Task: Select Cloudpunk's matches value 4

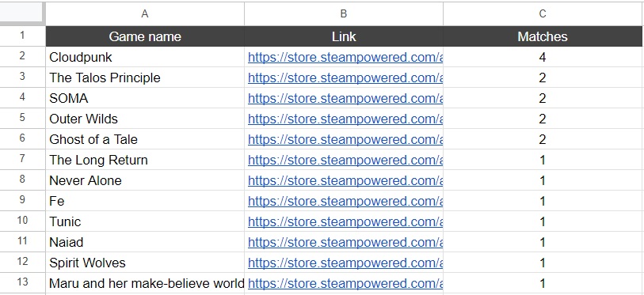Action: click(x=542, y=57)
